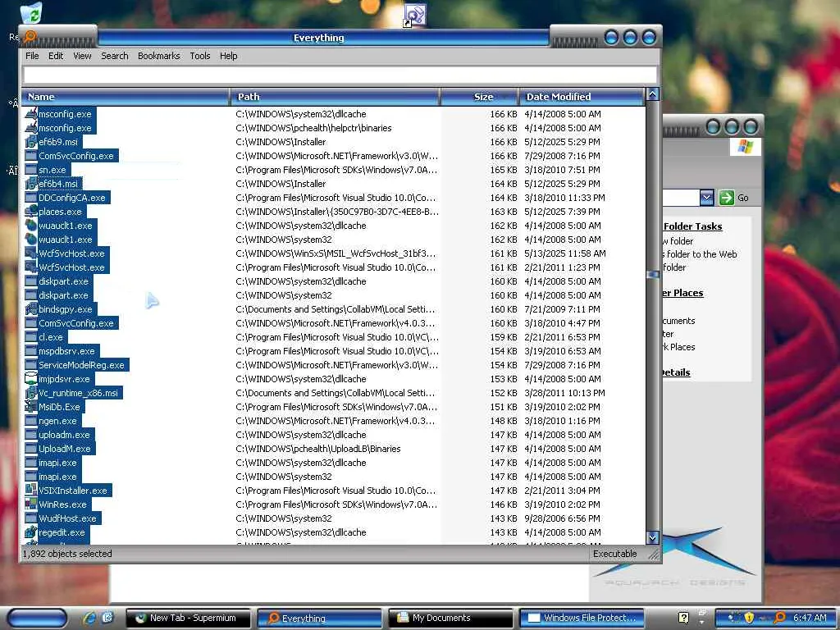This screenshot has width=840, height=630.
Task: Select UploadM.exe file name
Action: (x=64, y=449)
